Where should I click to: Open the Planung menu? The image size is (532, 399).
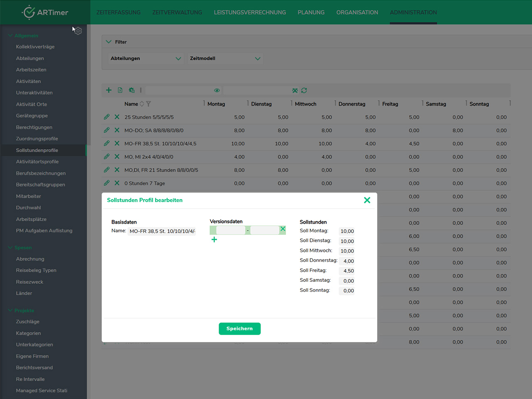coord(311,12)
